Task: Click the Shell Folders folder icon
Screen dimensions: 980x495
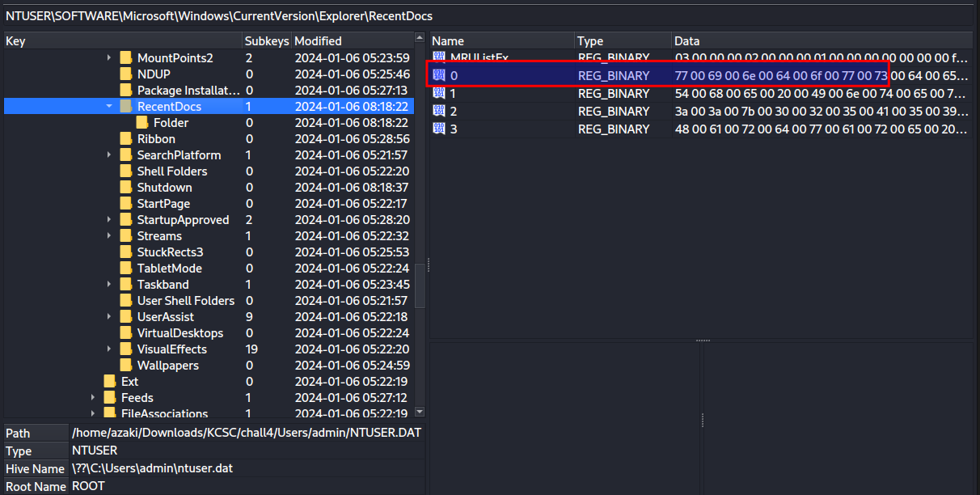Action: 125,171
